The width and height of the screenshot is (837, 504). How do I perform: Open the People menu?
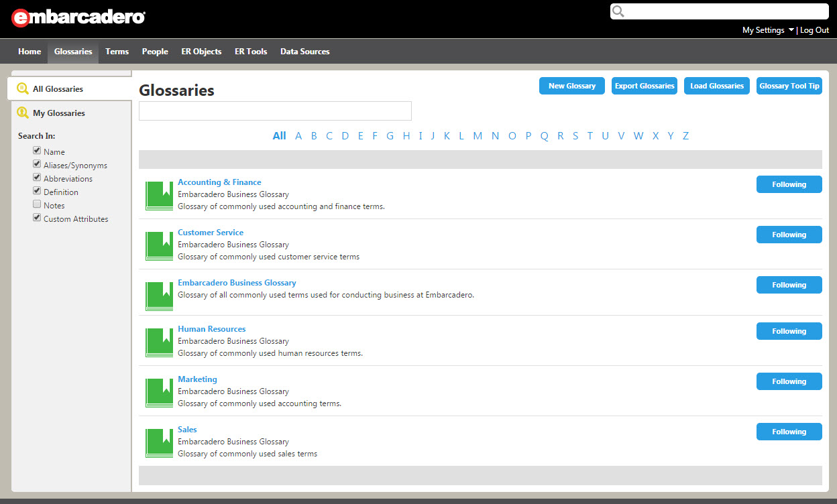point(155,52)
